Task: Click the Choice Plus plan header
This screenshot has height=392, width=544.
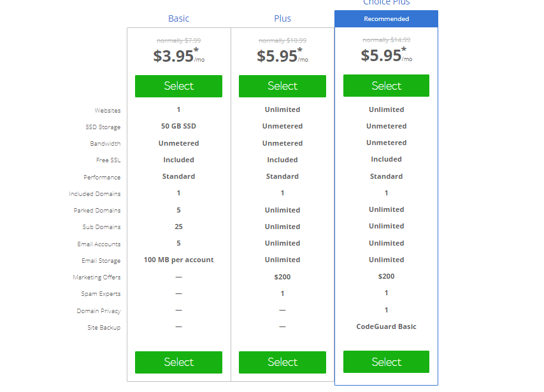Action: 386,3
